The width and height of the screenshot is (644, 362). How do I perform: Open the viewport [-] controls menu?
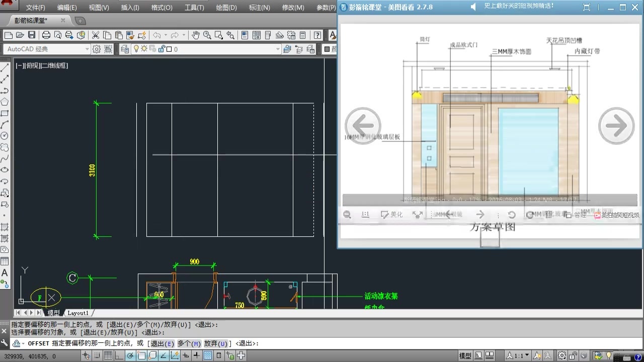point(20,65)
